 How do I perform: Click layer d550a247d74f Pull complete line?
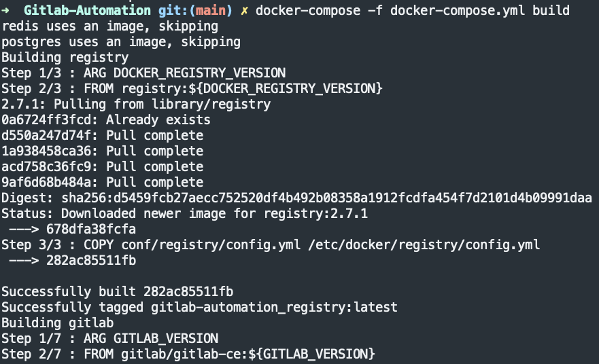(103, 135)
